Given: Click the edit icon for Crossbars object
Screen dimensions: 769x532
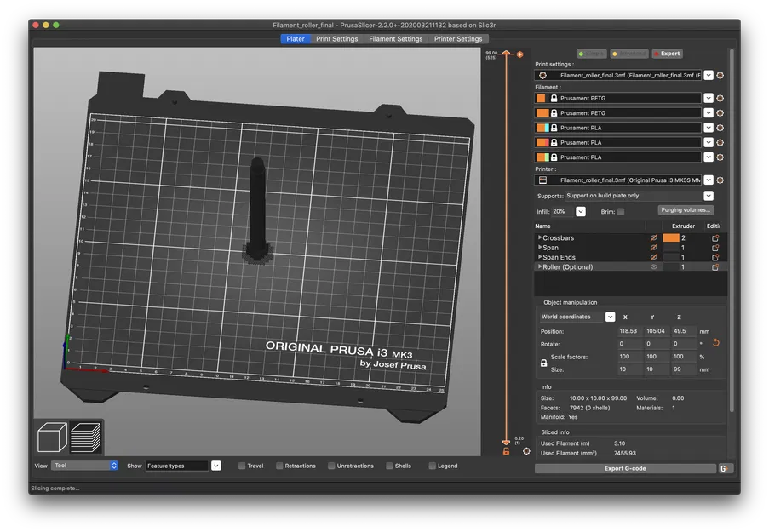Looking at the screenshot, I should (715, 238).
